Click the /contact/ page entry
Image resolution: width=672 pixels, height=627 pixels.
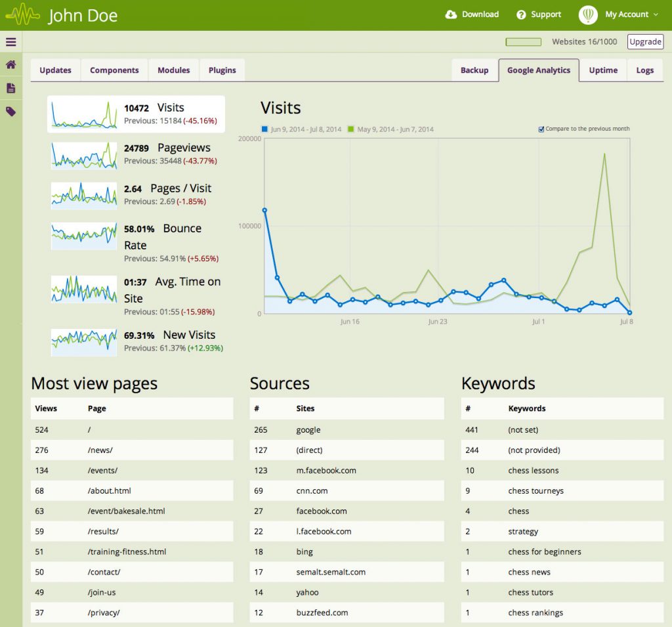click(x=104, y=572)
